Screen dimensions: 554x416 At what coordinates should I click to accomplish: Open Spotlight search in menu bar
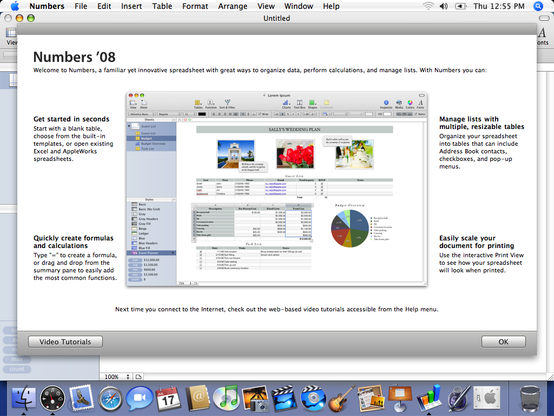tap(538, 6)
